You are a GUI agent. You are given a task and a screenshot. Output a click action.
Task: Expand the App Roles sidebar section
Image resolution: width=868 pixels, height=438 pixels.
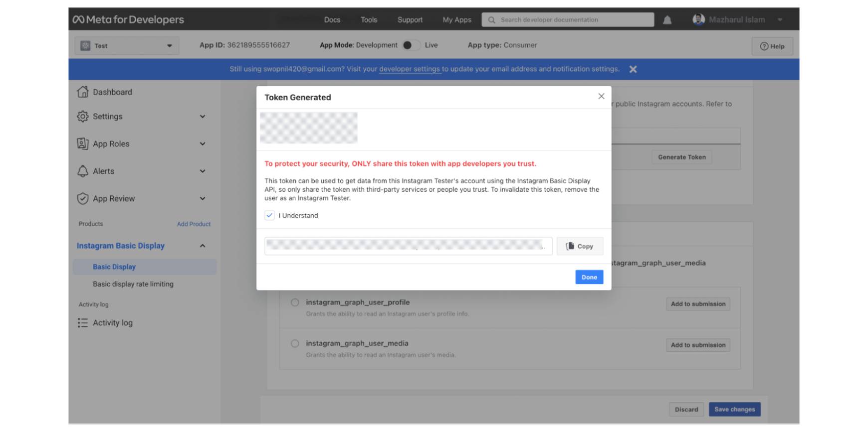point(203,144)
